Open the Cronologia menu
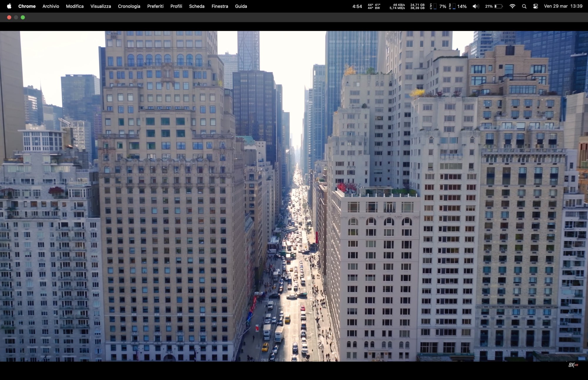The image size is (588, 380). pos(129,6)
